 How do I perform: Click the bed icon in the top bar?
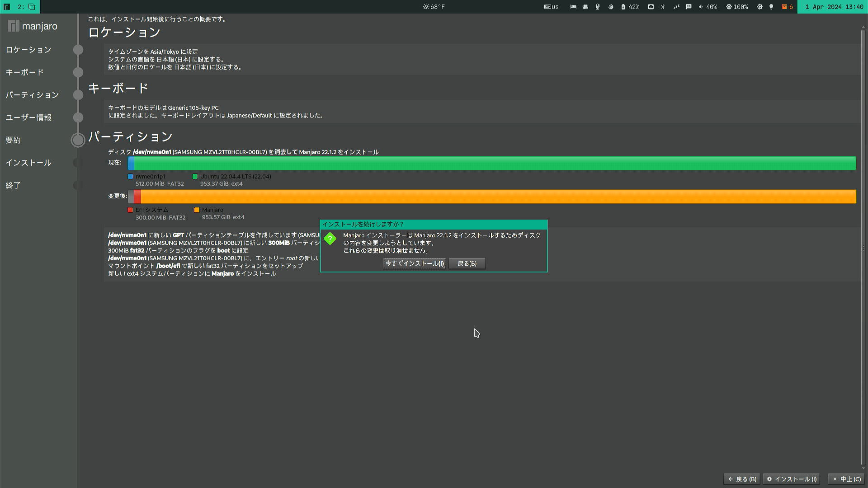point(573,7)
